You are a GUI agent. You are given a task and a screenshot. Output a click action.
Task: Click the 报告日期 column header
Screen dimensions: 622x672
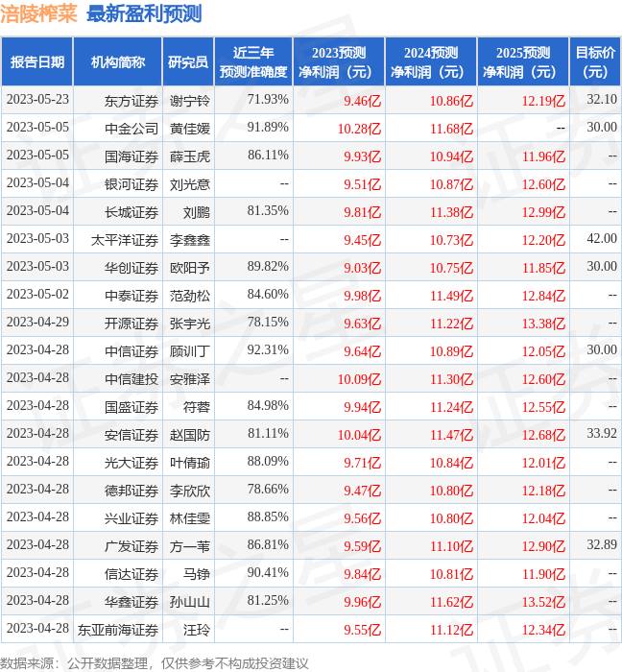[x=36, y=61]
